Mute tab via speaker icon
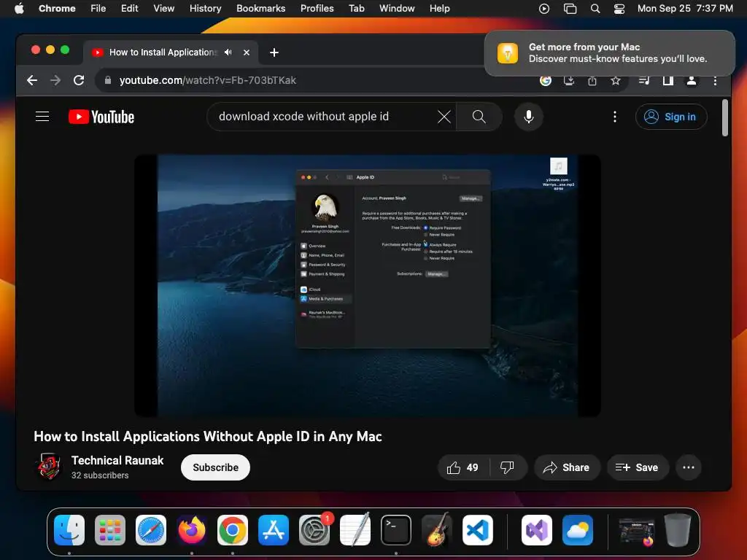 click(228, 52)
